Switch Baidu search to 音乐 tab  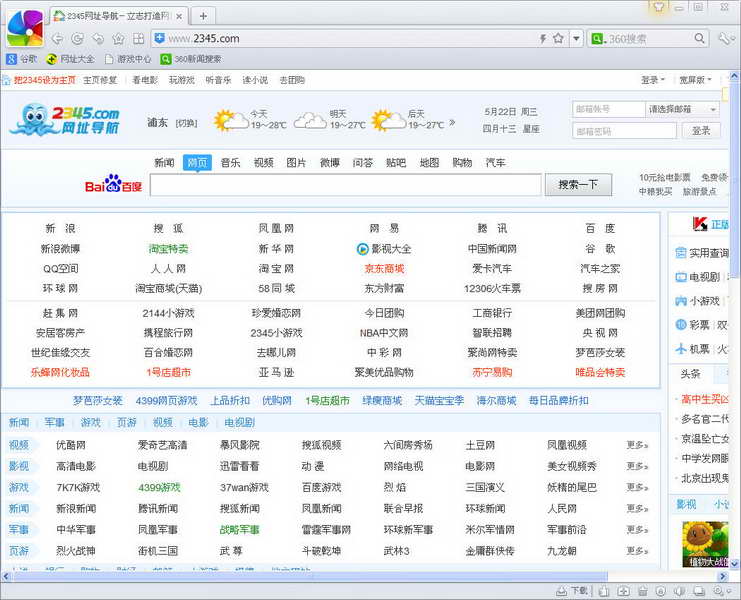[x=230, y=163]
